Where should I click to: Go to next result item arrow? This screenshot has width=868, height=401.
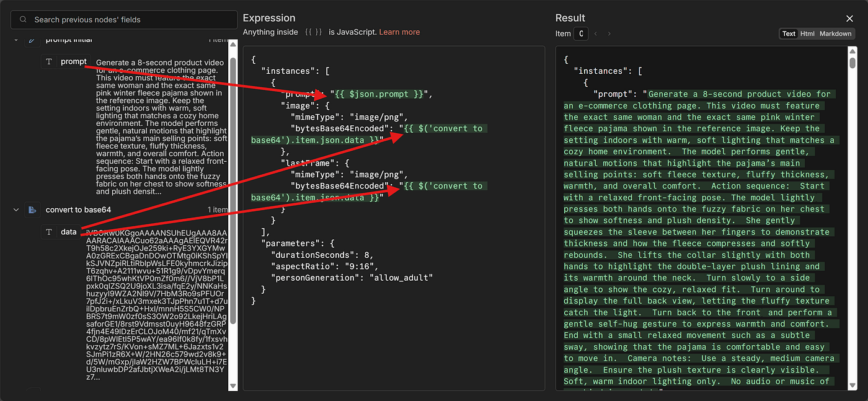point(609,34)
